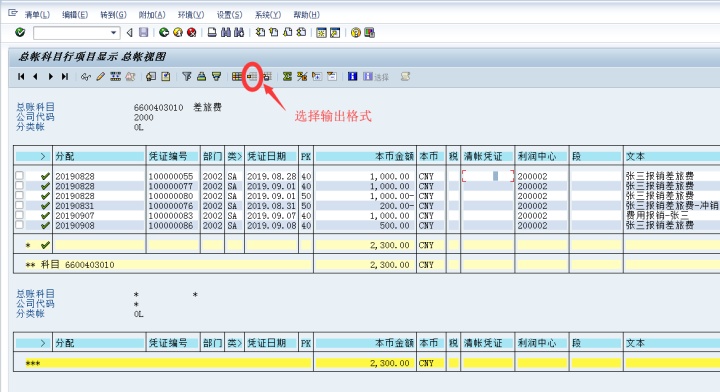Jump to last item arrow icon
Screen dimensions: 720x392
point(65,77)
